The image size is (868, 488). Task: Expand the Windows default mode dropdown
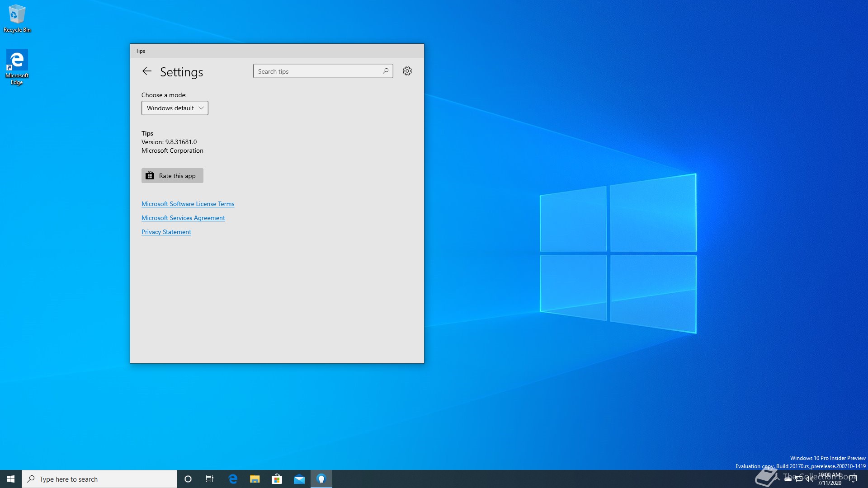[175, 108]
